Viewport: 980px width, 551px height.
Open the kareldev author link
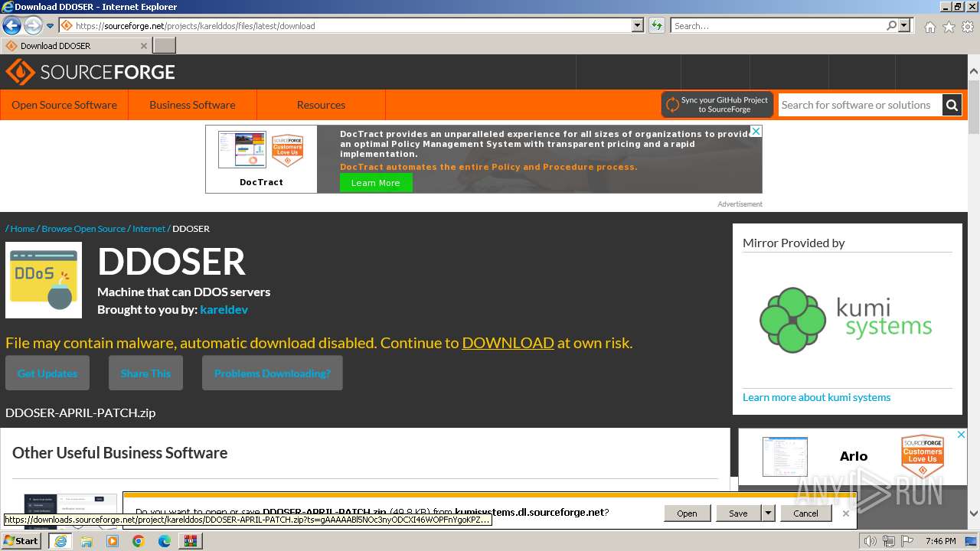coord(224,309)
